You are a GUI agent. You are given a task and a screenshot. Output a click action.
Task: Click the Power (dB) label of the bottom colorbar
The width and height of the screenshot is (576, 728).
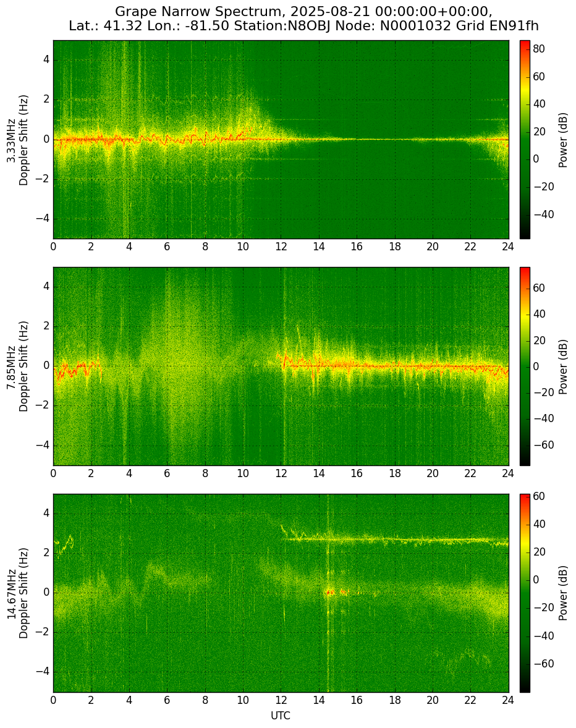pos(562,593)
